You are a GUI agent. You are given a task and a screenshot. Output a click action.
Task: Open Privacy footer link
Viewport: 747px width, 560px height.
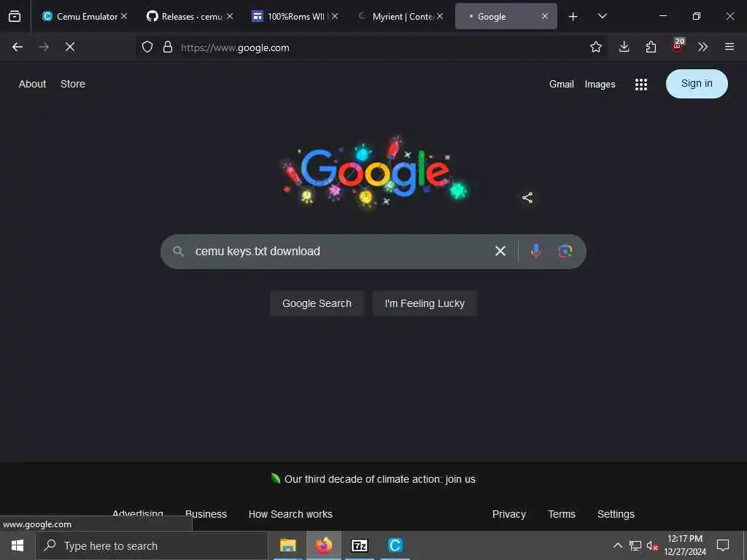(508, 514)
